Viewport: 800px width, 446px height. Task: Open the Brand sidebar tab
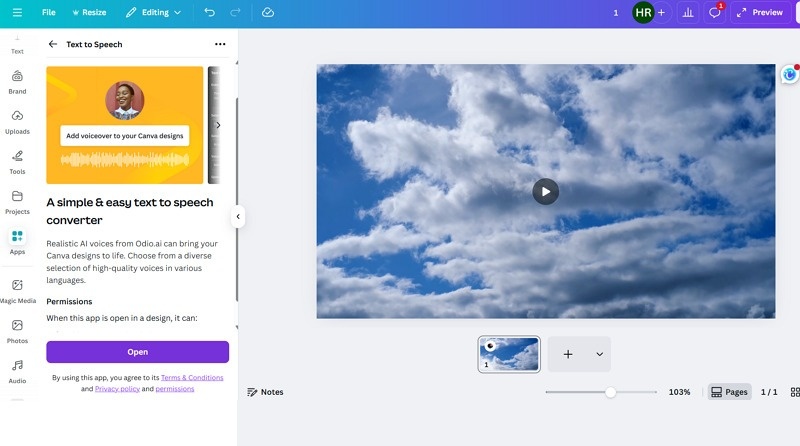[17, 82]
